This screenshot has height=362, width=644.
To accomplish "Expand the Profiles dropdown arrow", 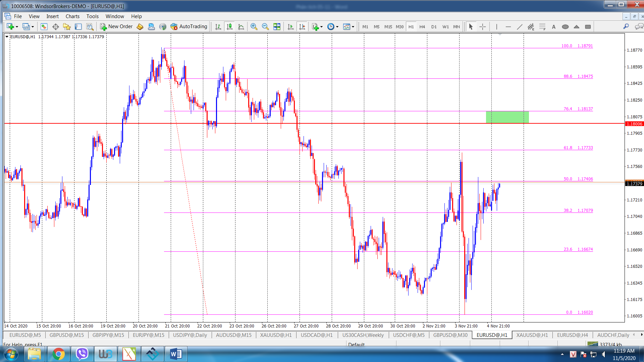I will [33, 27].
